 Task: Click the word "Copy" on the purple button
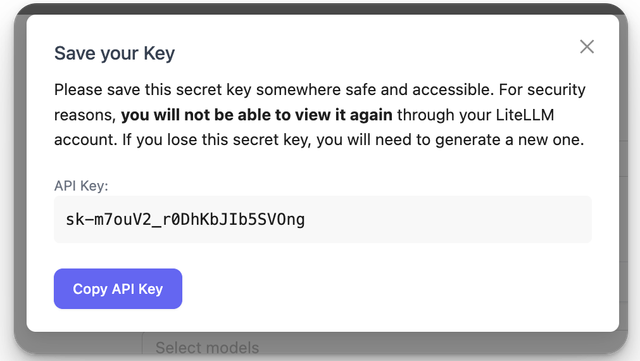[x=90, y=289]
